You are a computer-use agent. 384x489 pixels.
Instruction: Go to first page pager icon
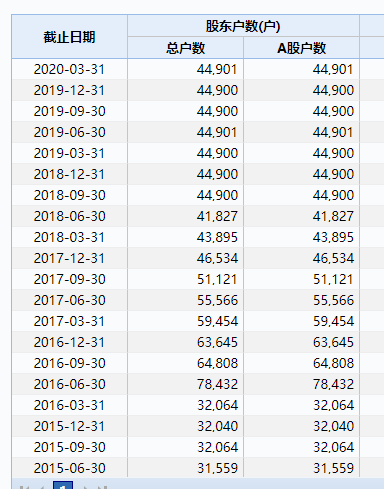[x=24, y=487]
